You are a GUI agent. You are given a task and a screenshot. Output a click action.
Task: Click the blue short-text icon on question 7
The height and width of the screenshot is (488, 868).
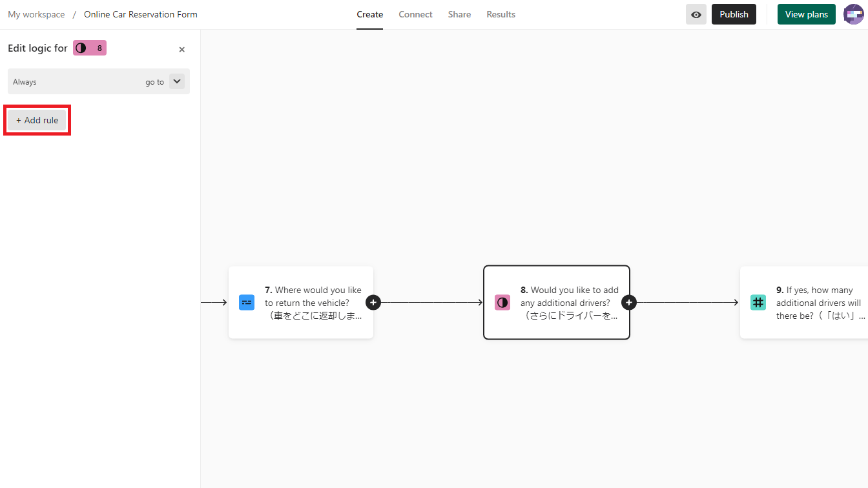[247, 302]
